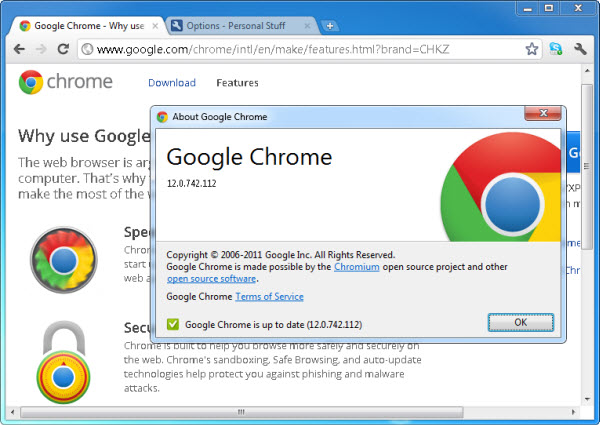Bookmark this page with the star icon
The width and height of the screenshot is (600, 425).
[532, 48]
